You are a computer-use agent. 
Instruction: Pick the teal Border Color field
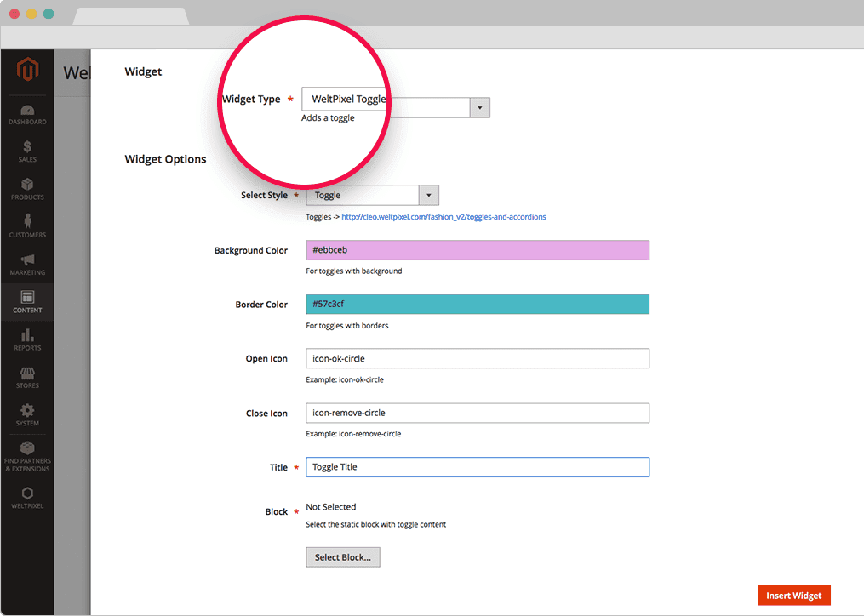477,305
